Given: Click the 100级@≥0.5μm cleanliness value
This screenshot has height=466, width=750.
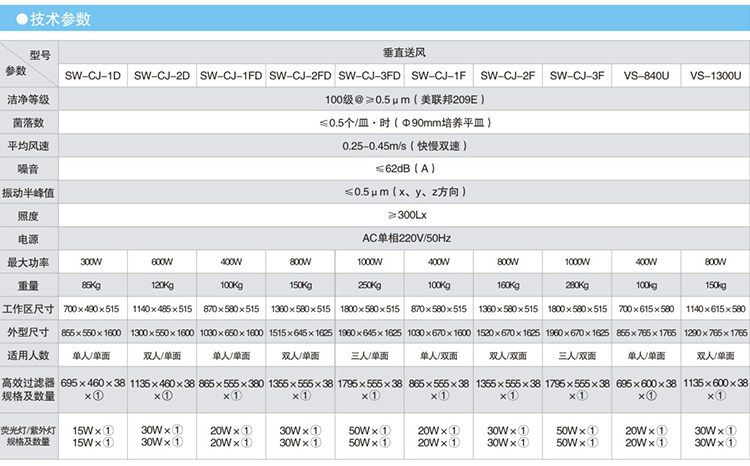Looking at the screenshot, I should [x=405, y=100].
